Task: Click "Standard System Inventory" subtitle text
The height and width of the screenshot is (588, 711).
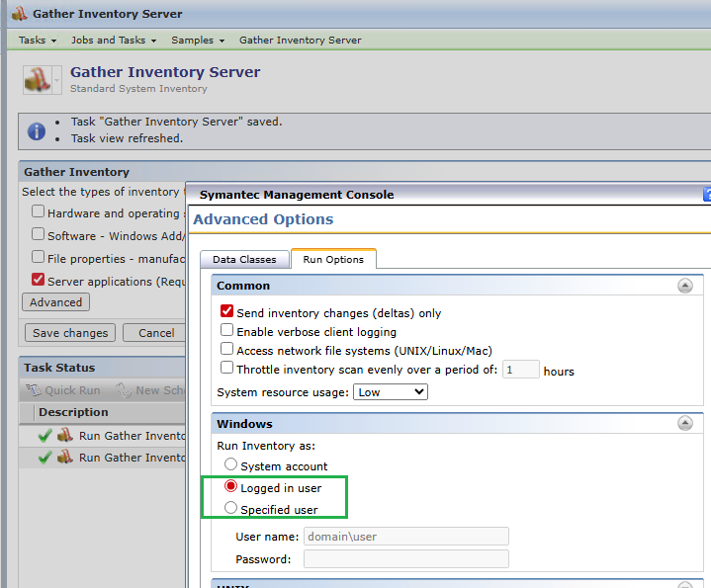Action: click(138, 89)
